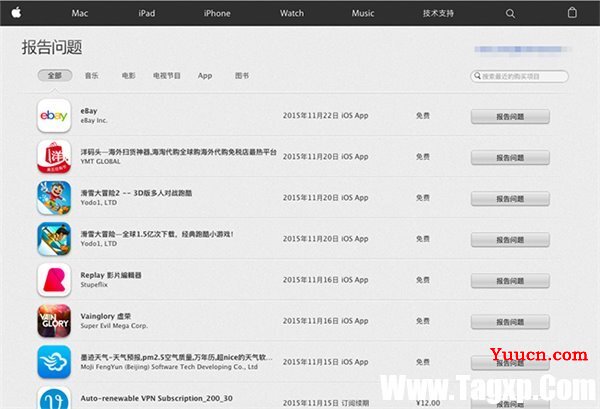Open the Mac menu item
600x409 pixels.
click(80, 13)
